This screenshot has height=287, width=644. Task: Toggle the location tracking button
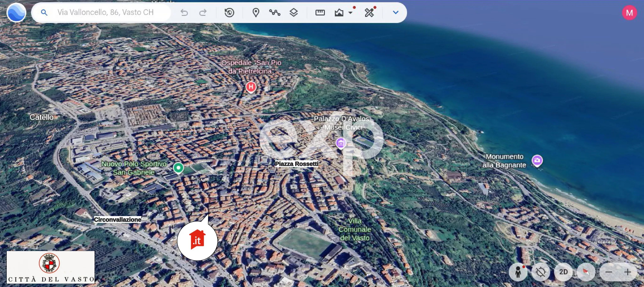point(541,272)
